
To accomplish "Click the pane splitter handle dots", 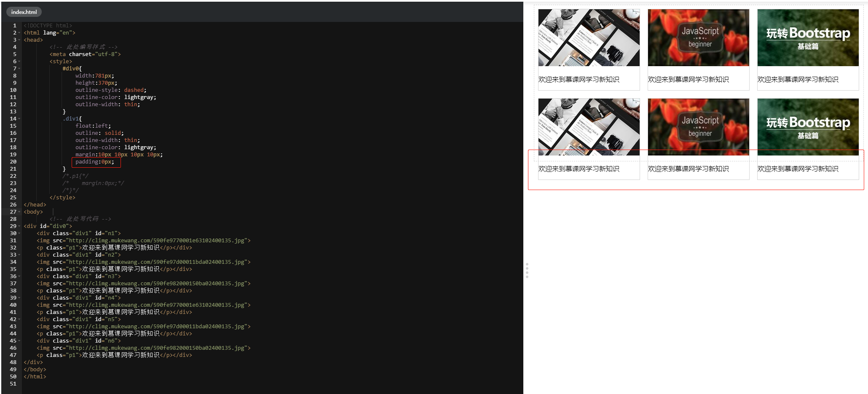I will coord(527,271).
